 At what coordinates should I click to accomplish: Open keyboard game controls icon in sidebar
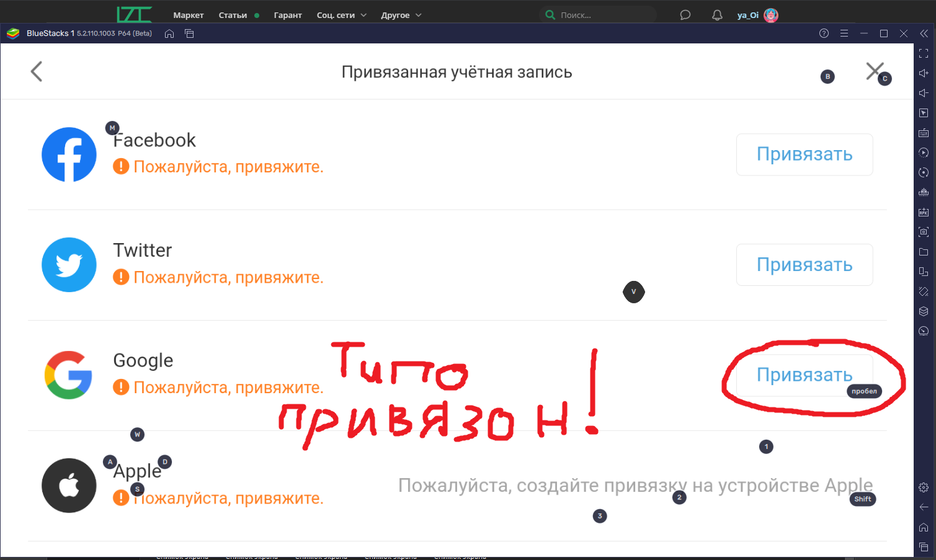[924, 133]
